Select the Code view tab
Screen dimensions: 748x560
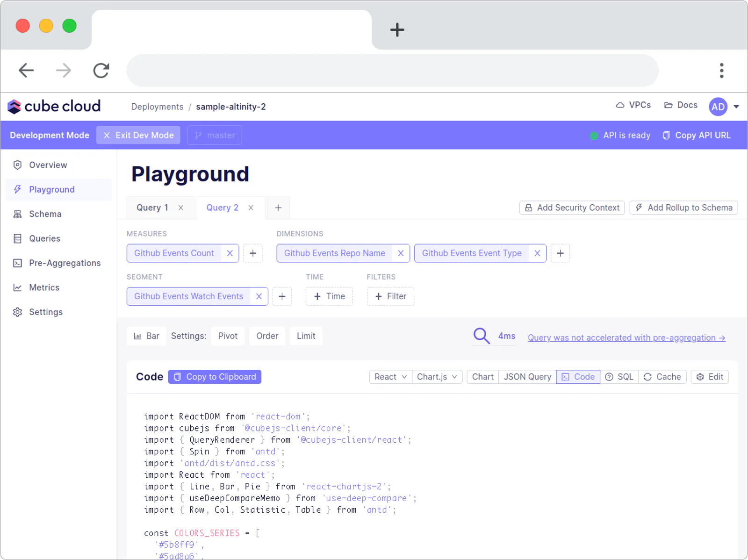(578, 377)
